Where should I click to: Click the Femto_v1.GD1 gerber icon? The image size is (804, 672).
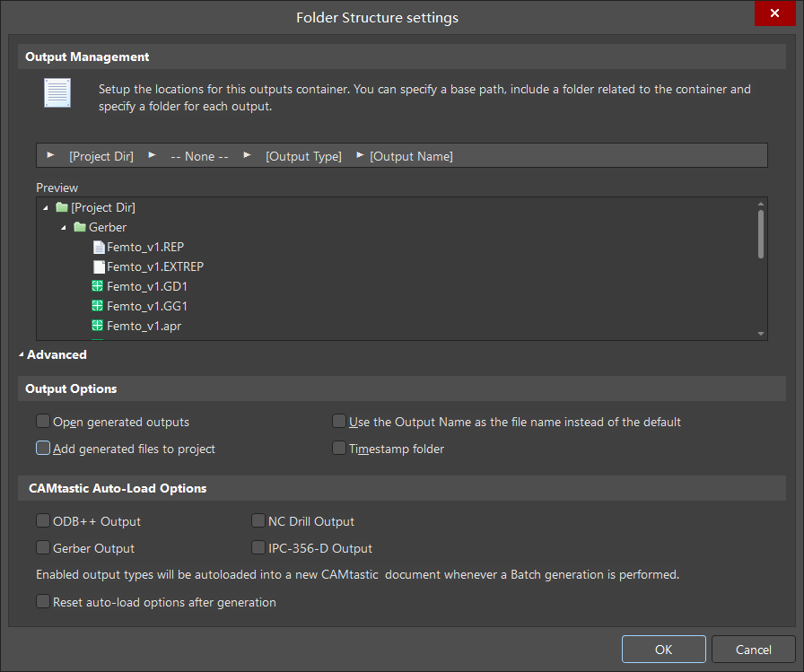point(98,286)
